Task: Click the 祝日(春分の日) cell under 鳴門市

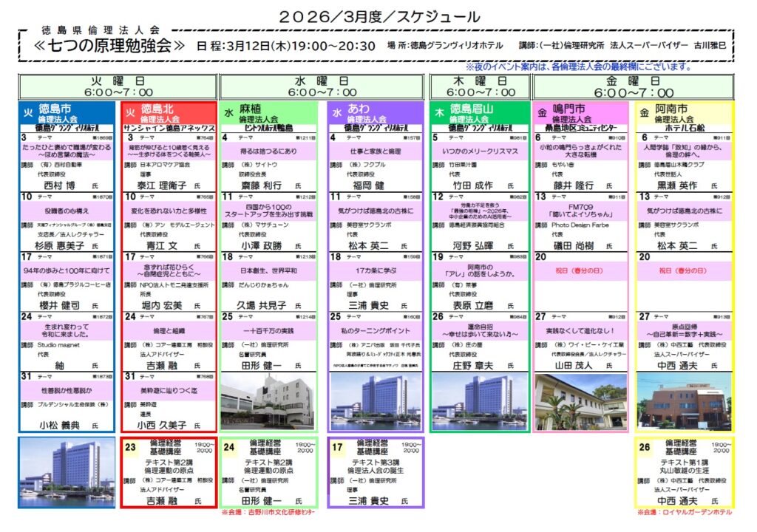Action: tap(580, 270)
